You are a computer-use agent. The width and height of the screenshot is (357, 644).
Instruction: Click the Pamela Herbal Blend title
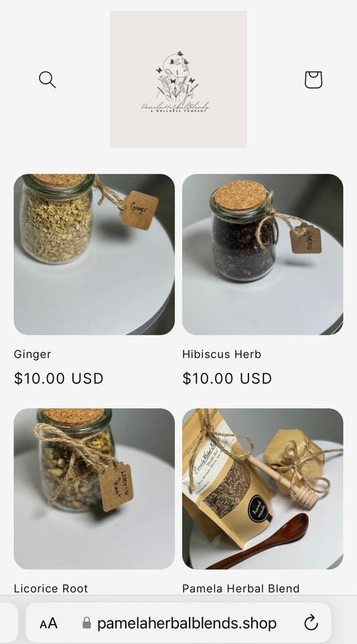pos(241,588)
